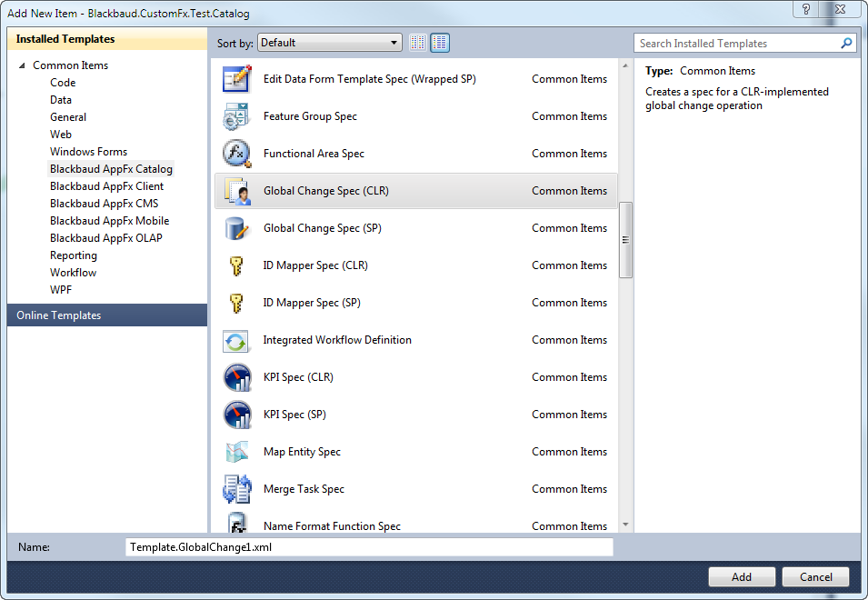This screenshot has height=600, width=868.
Task: Select the Workflow category
Action: [73, 273]
